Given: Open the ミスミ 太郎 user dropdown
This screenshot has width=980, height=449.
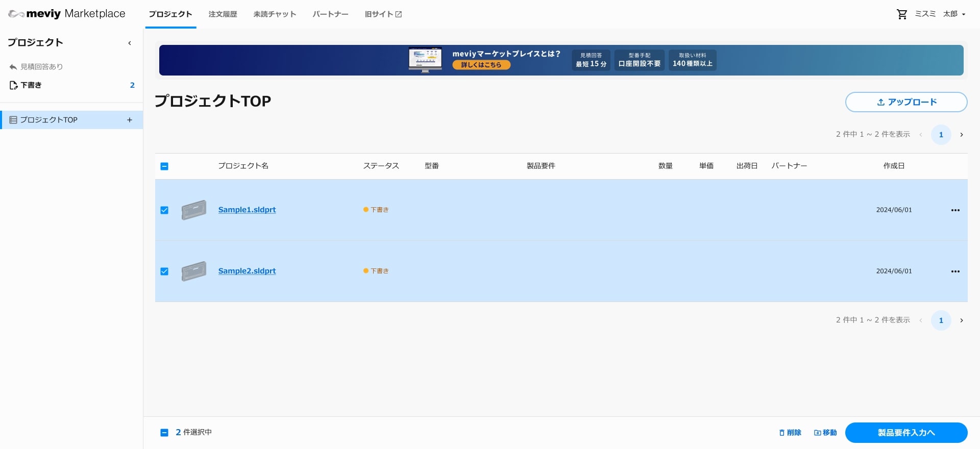Looking at the screenshot, I should tap(940, 14).
